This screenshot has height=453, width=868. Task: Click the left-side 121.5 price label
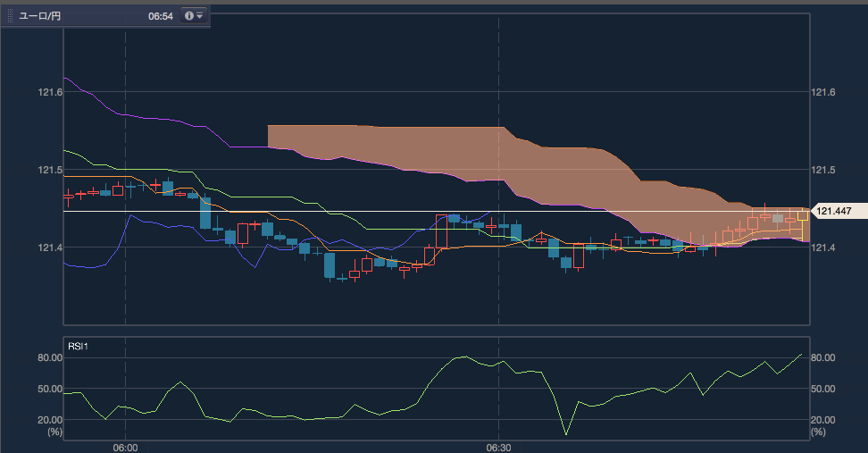tap(50, 170)
